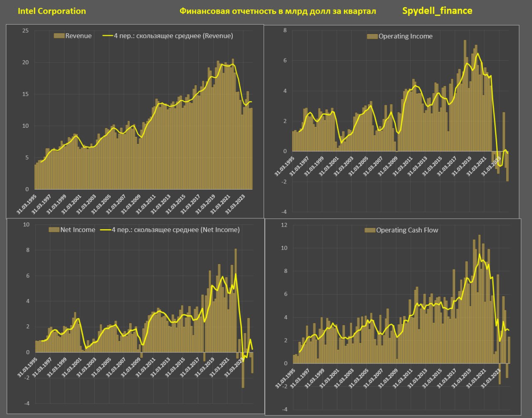Click the 8 y-axis label on Operating Income chart
Viewport: 532px width, 418px height.
[285, 30]
